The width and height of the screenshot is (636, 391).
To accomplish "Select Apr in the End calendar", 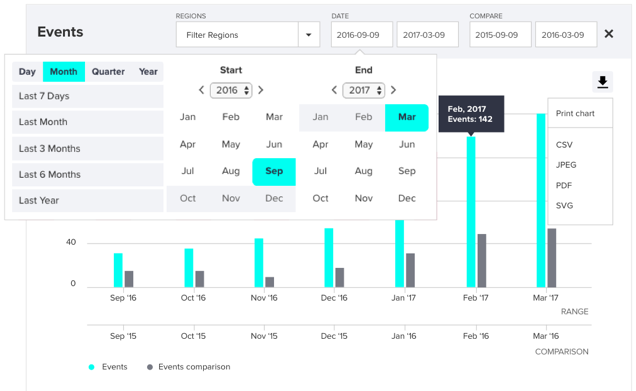I will (320, 144).
